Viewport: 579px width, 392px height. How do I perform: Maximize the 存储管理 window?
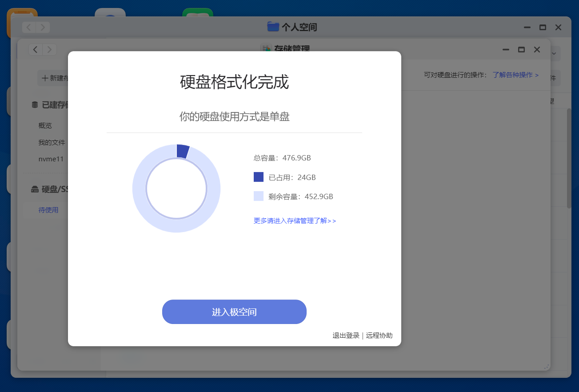(521, 49)
